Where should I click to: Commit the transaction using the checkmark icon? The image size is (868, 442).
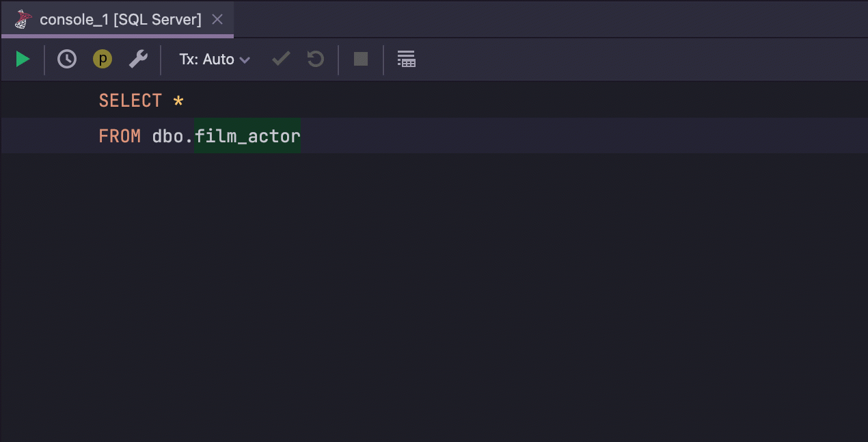pyautogui.click(x=281, y=60)
